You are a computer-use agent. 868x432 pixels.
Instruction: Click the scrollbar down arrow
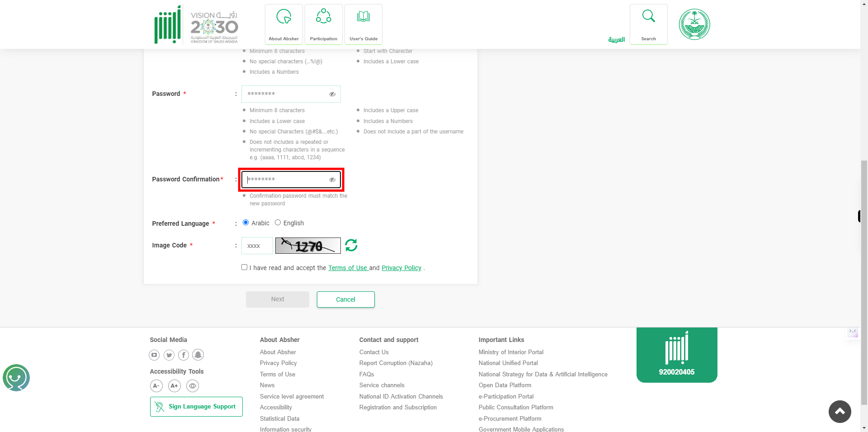(864, 428)
